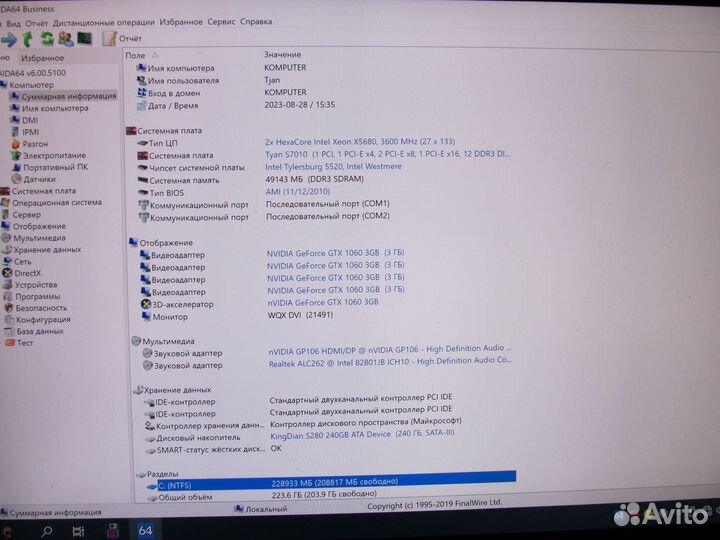The image size is (720, 540).
Task: Select Суммарная информация tree item
Action: (69, 96)
